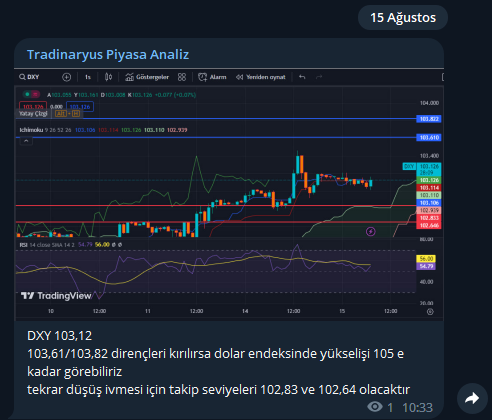Click the add-symbol plus icon beside DXY
This screenshot has height=420, width=492.
click(66, 77)
